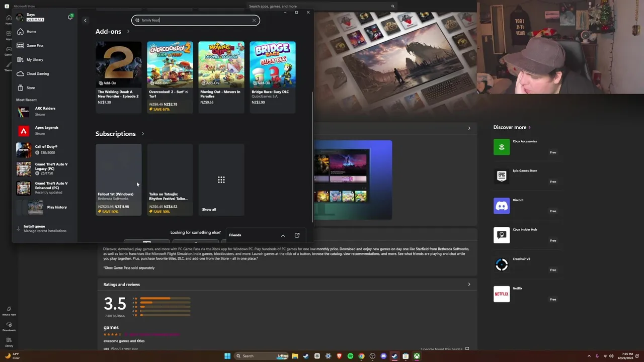This screenshot has width=644, height=362.
Task: Open Spotify from taskbar
Action: pyautogui.click(x=350, y=356)
